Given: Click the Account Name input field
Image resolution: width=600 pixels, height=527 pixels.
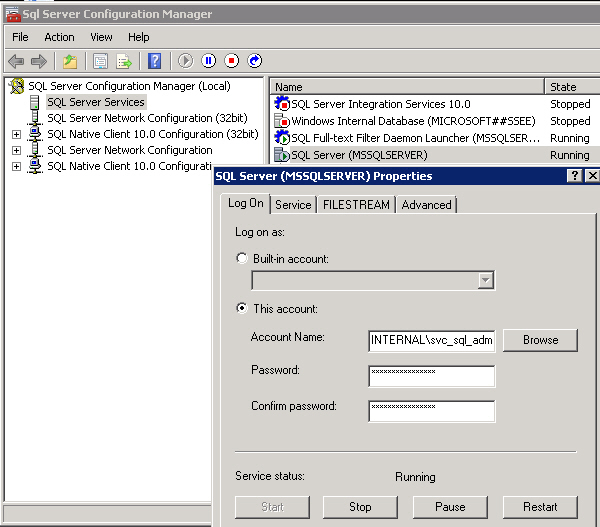Looking at the screenshot, I should tap(431, 340).
